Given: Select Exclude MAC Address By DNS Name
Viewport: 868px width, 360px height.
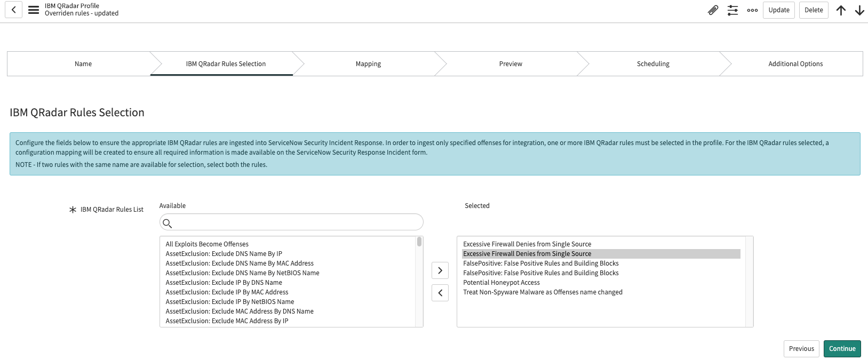Looking at the screenshot, I should pyautogui.click(x=240, y=311).
